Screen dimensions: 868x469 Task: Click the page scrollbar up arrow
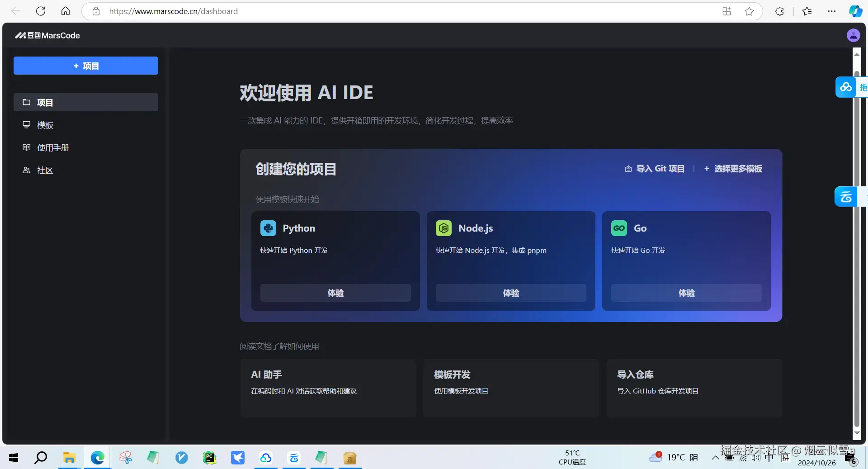tap(857, 54)
